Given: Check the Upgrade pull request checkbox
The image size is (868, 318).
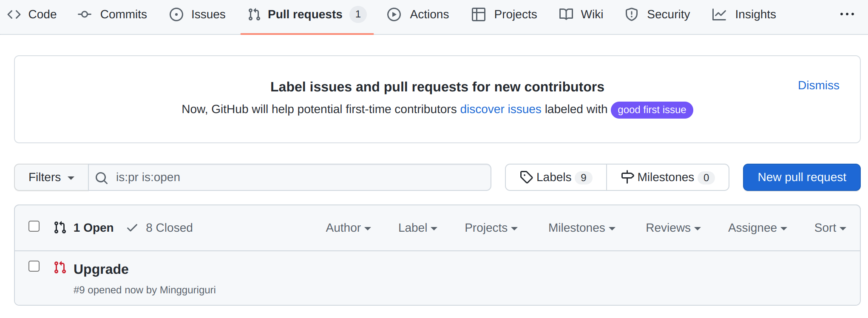Looking at the screenshot, I should click(34, 266).
